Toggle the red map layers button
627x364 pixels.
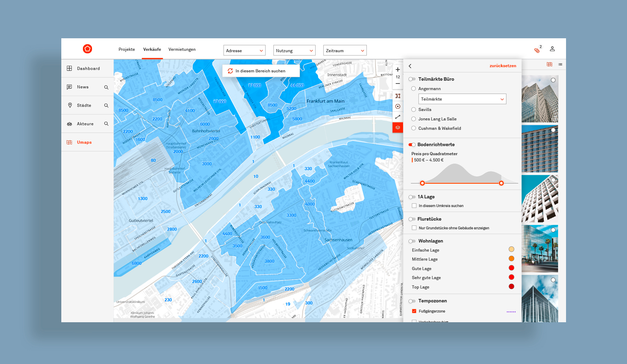398,127
